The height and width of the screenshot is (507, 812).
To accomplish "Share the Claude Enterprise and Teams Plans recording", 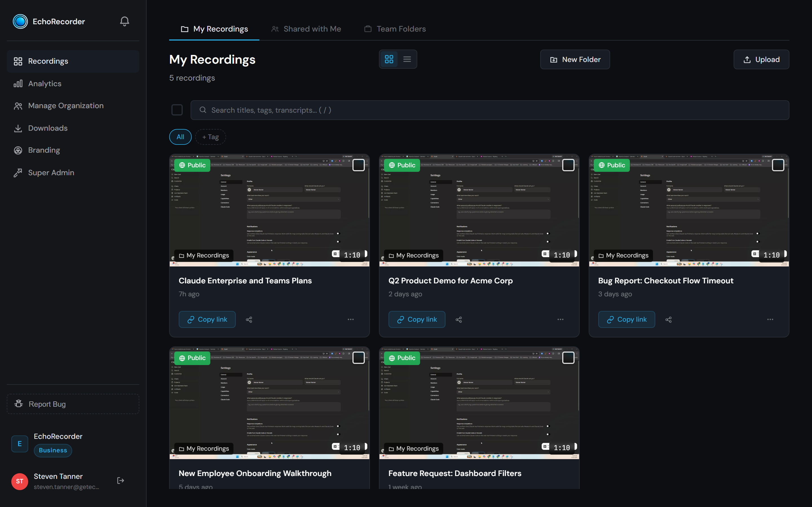I will click(249, 319).
